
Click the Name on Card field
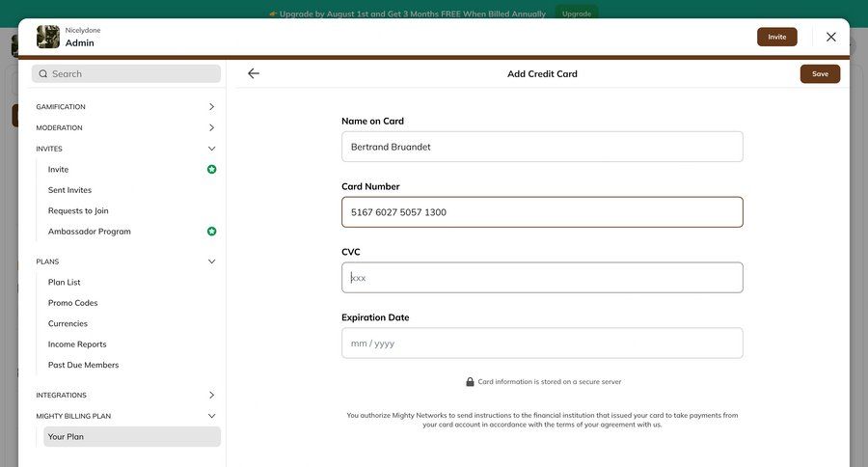(x=542, y=147)
